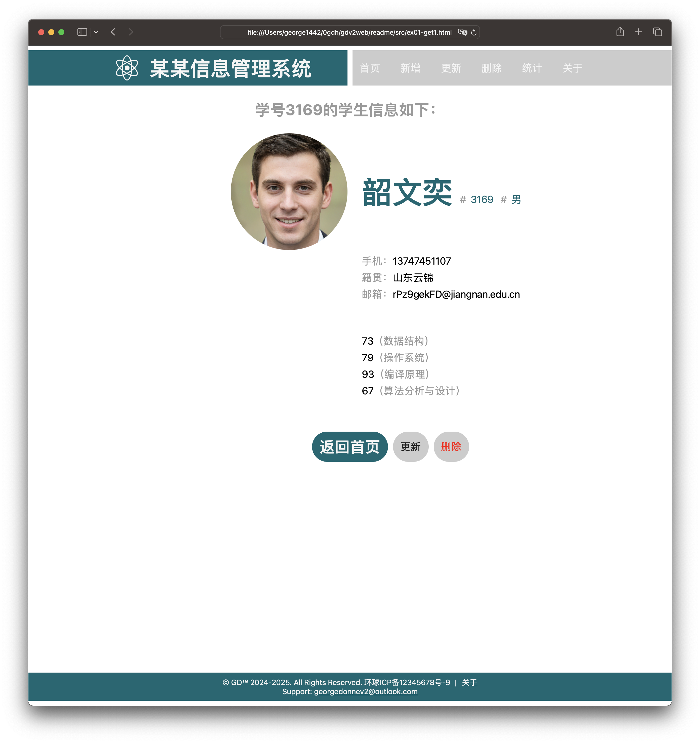Go back using the browser back arrow
The image size is (700, 743).
113,32
